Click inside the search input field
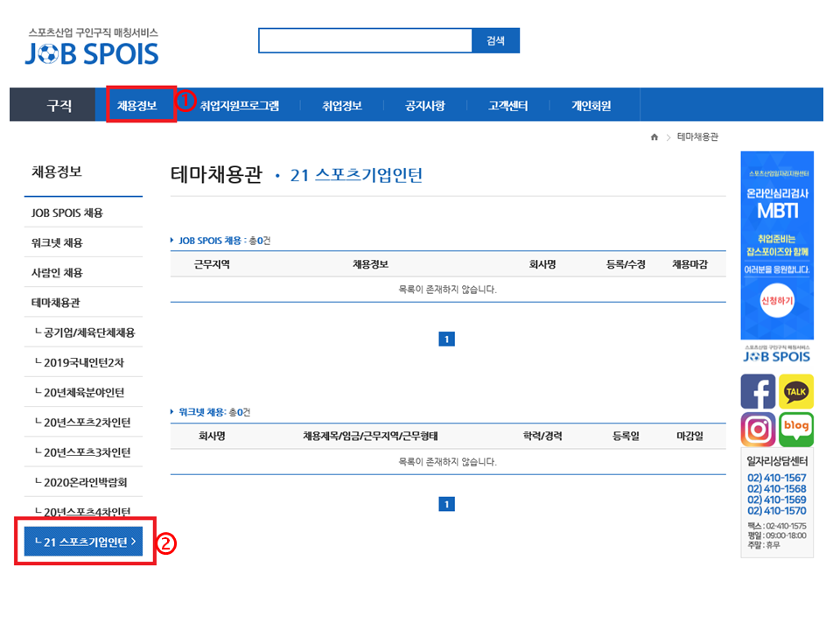The height and width of the screenshot is (630, 840). 365,40
